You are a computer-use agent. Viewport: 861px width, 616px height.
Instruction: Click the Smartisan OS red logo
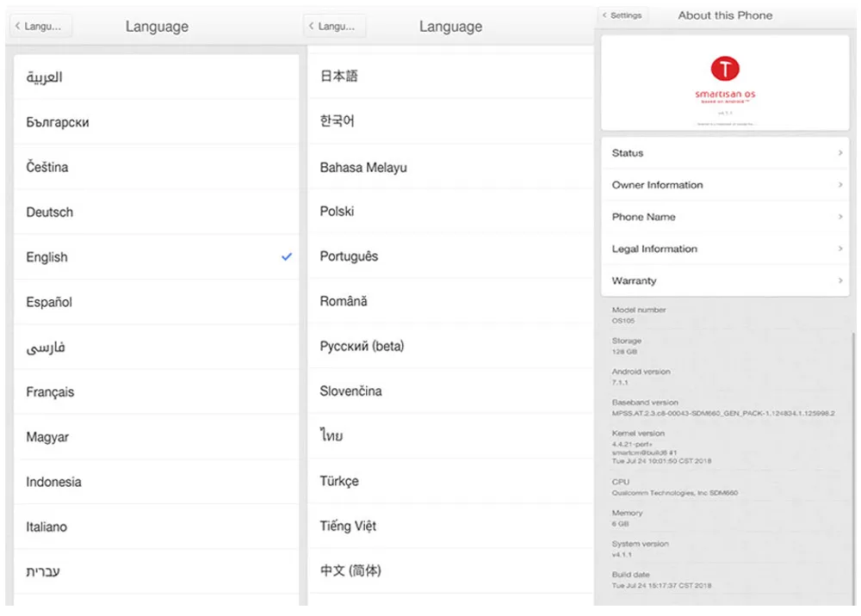[725, 69]
